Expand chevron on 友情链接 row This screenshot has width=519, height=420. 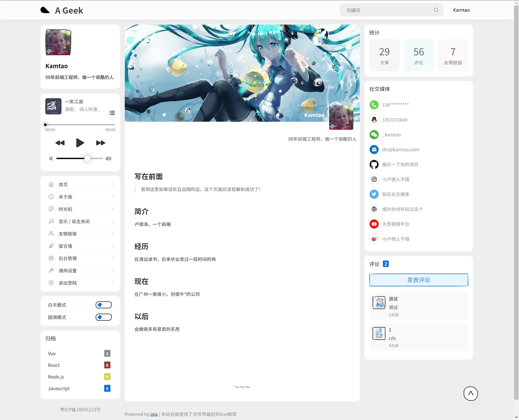113,234
